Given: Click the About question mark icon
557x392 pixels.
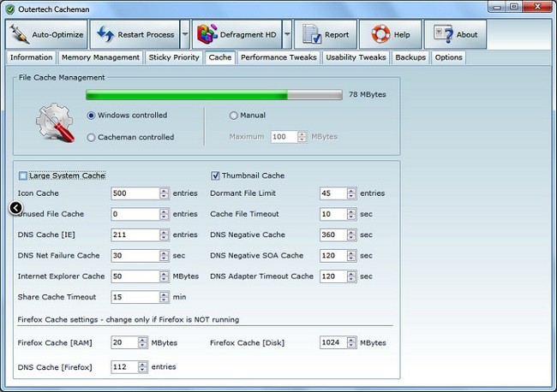Looking at the screenshot, I should [443, 35].
